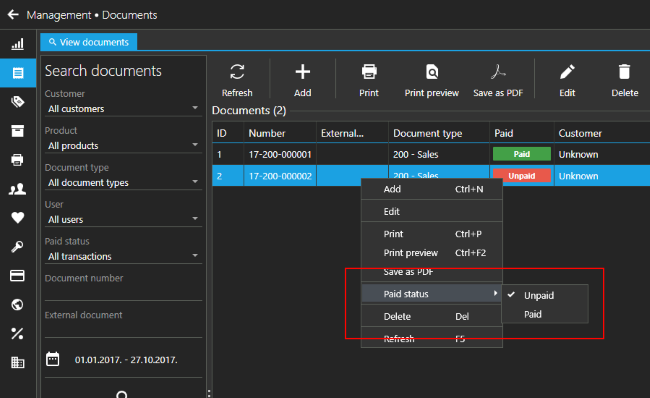The width and height of the screenshot is (650, 398).
Task: Open the globe sidebar icon
Action: 17,305
